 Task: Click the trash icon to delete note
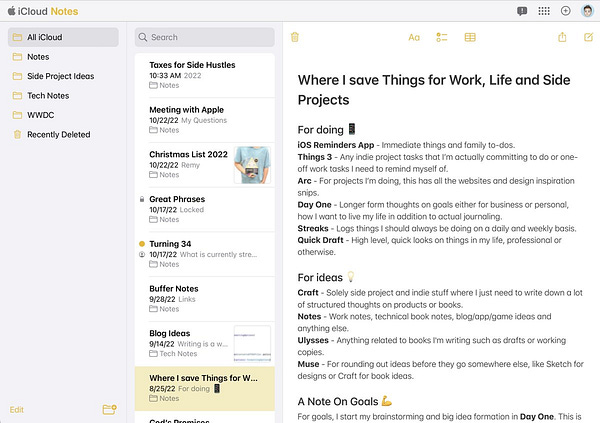295,37
